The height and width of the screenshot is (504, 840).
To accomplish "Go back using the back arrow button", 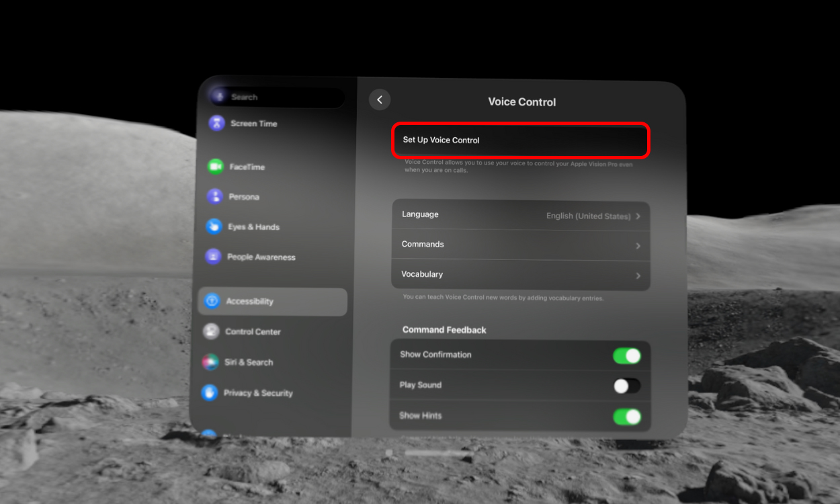I will (380, 99).
